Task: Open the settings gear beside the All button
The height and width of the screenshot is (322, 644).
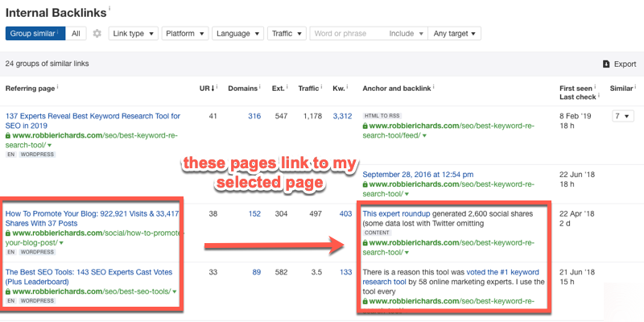Action: click(x=97, y=34)
